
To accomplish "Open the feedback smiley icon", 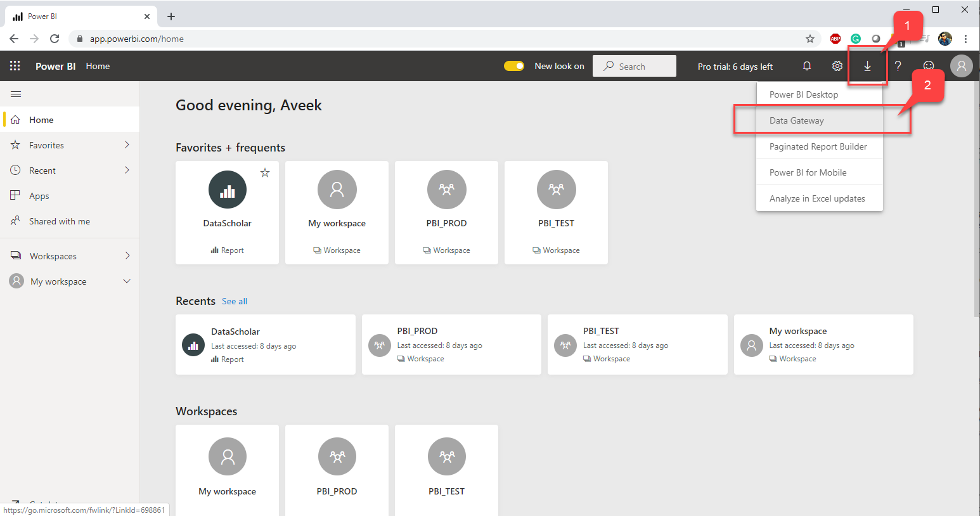I will [928, 65].
